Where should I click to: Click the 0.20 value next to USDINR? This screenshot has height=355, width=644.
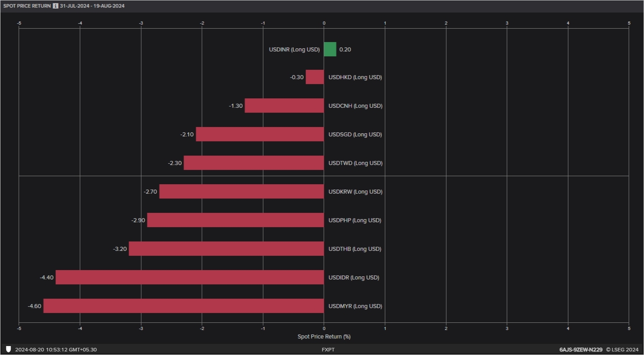coord(344,49)
